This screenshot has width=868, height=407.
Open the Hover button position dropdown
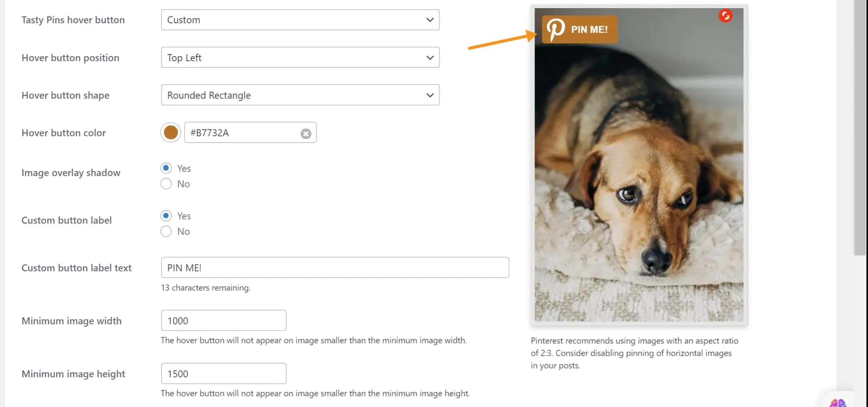click(300, 57)
